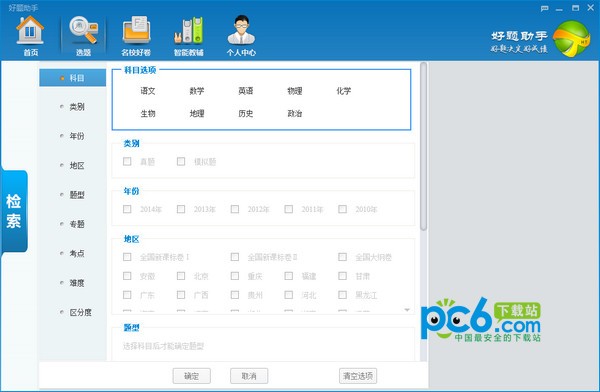This screenshot has height=392, width=600.
Task: Jump to the 题型 section
Action: [x=77, y=195]
